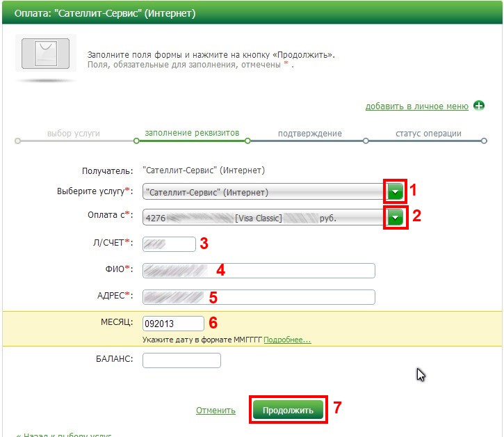Screen dimensions: 504x437
Task: Click the Назад к выбору услуг link
Action: point(64,434)
